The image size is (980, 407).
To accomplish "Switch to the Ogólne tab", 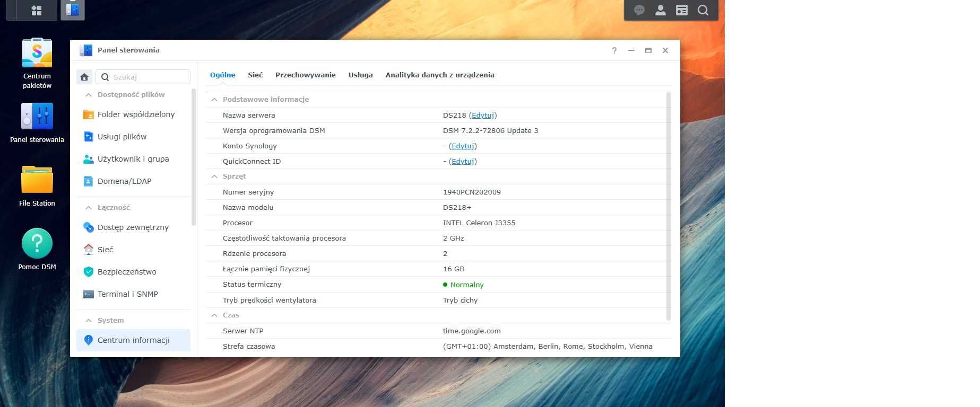I will pos(223,75).
